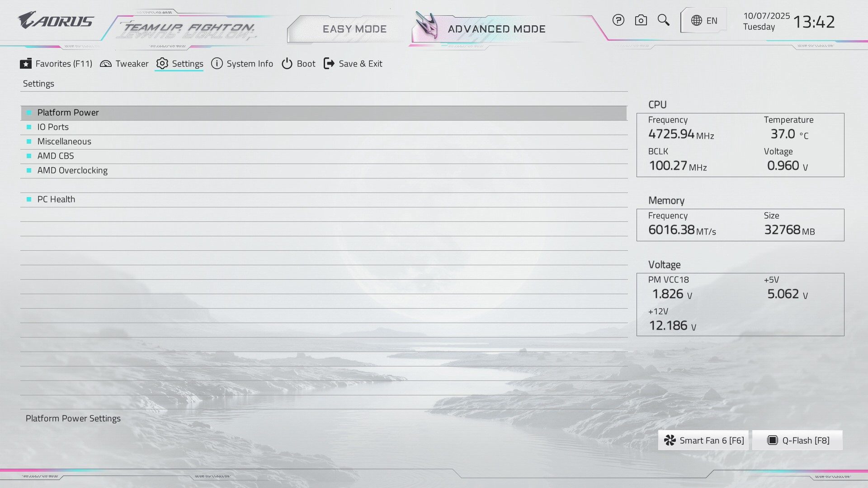Viewport: 868px width, 488px height.
Task: Open the Settings menu tab
Action: [179, 64]
